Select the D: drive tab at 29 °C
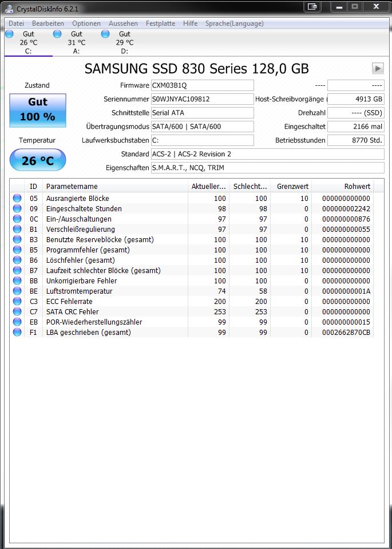Image resolution: width=392 pixels, height=549 pixels. coord(125,42)
